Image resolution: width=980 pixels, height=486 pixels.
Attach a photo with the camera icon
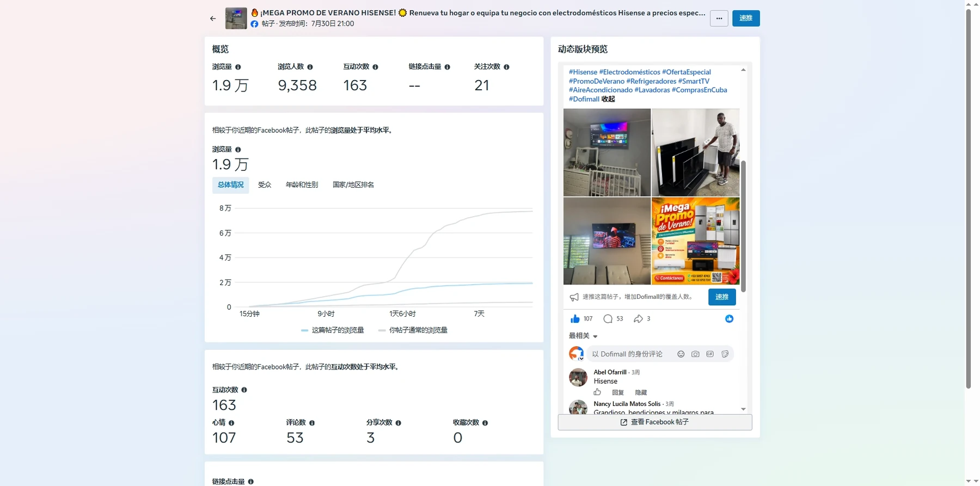[x=695, y=354]
